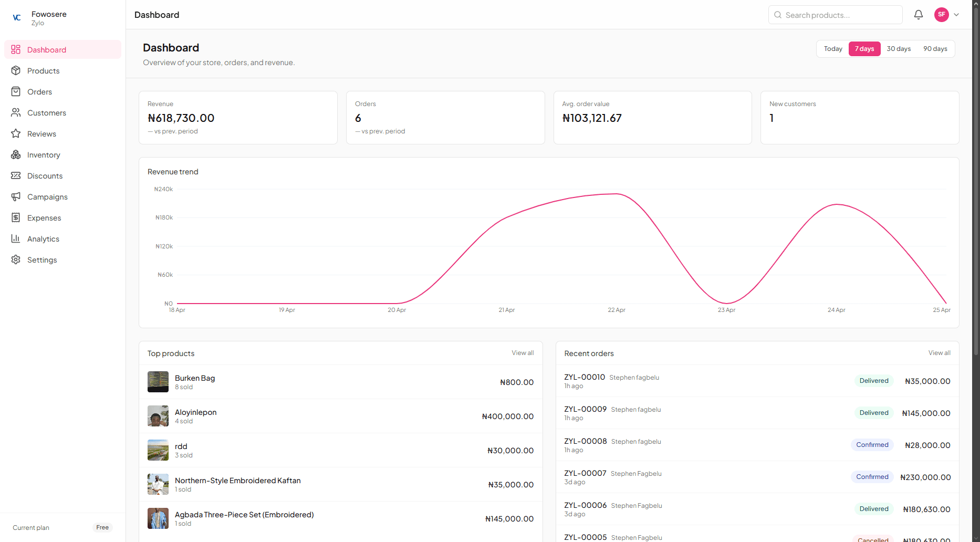The image size is (980, 542).
Task: Click Confirmed status of ZYL-00007
Action: [x=872, y=477]
